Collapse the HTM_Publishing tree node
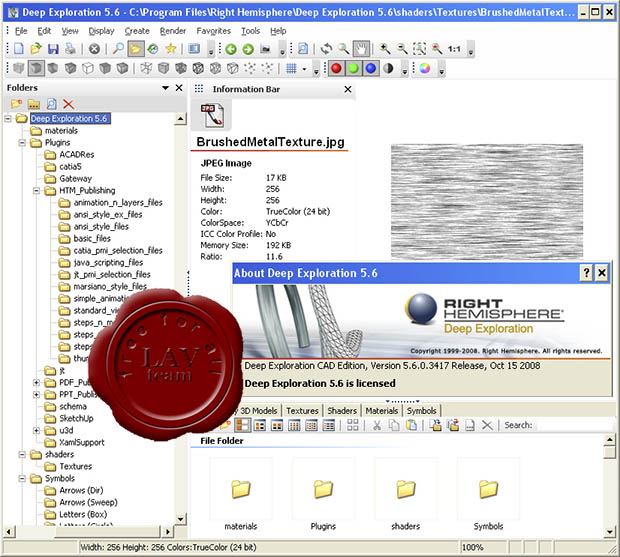 (x=36, y=191)
